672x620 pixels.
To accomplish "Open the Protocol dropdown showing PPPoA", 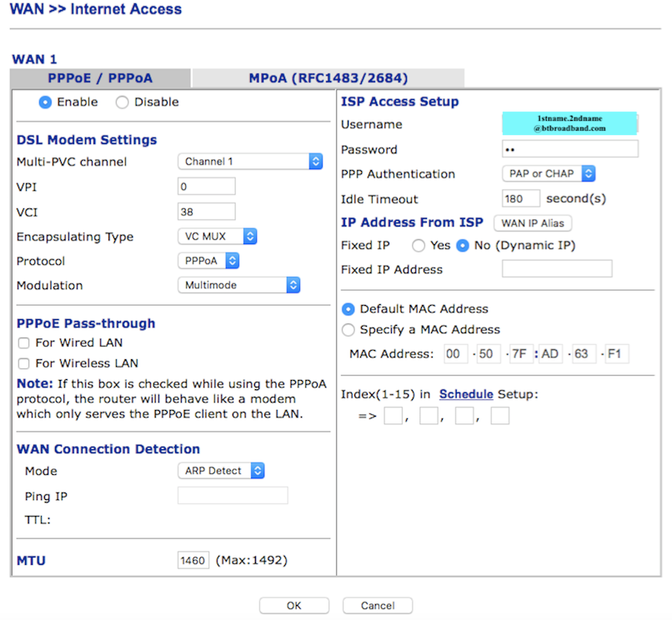I will pos(208,261).
